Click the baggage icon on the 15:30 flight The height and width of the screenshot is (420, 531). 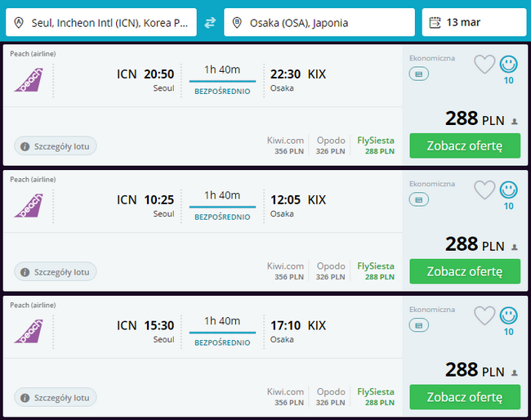(419, 326)
